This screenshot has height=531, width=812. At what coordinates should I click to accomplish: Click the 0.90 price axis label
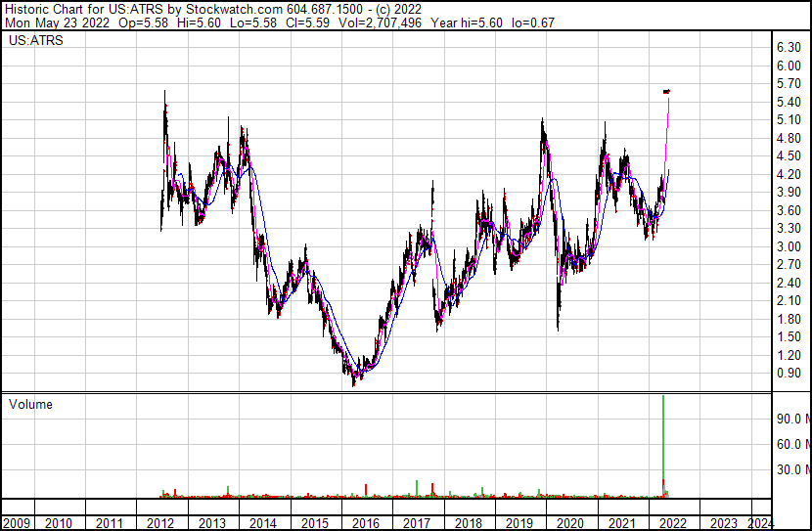click(789, 373)
